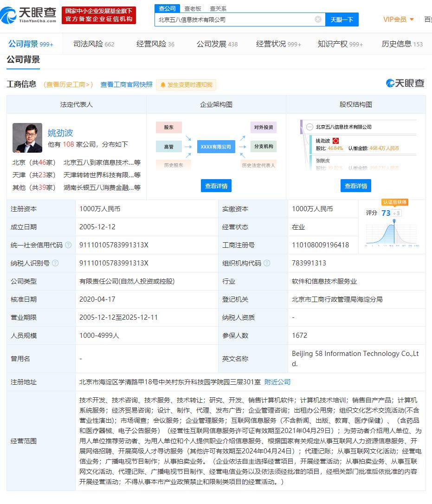The height and width of the screenshot is (504, 432).
Task: Click the red badge icon next to 姚劲波 shareholder
Action: [x=336, y=141]
